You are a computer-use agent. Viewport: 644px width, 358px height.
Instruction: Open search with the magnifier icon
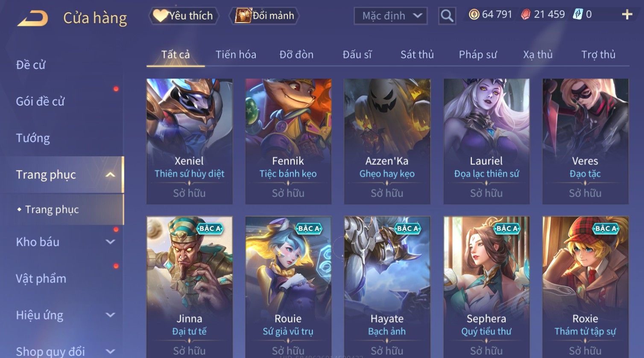pyautogui.click(x=447, y=16)
